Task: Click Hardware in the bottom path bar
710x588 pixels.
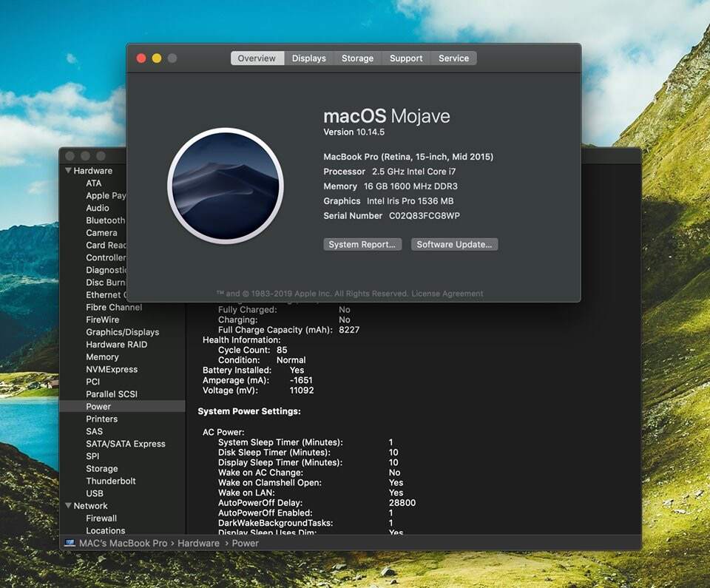Action: click(198, 543)
